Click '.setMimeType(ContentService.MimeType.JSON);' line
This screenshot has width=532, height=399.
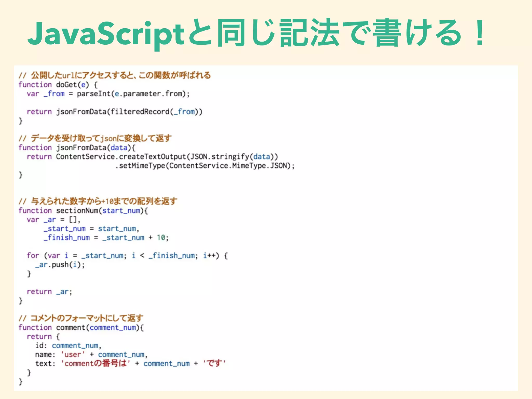click(x=205, y=166)
